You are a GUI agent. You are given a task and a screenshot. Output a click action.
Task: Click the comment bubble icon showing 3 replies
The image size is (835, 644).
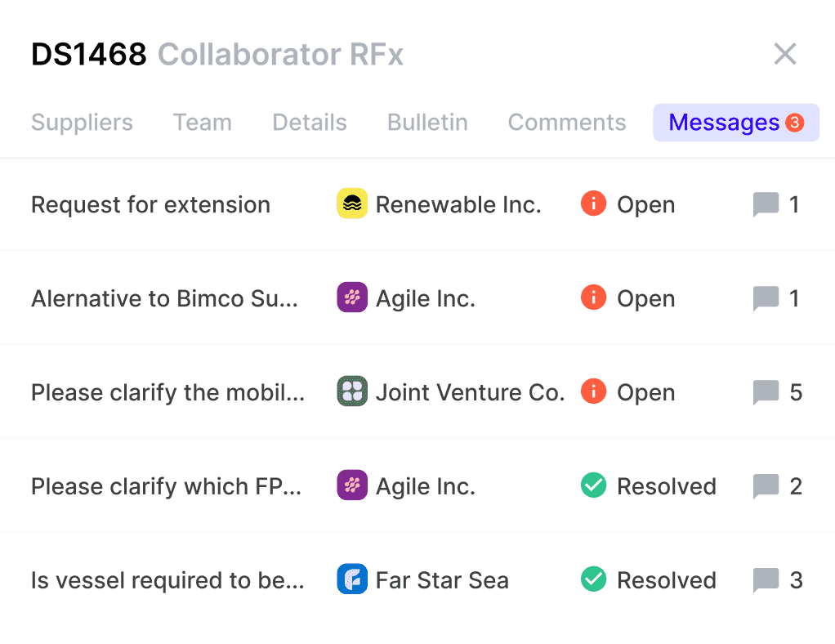coord(766,580)
